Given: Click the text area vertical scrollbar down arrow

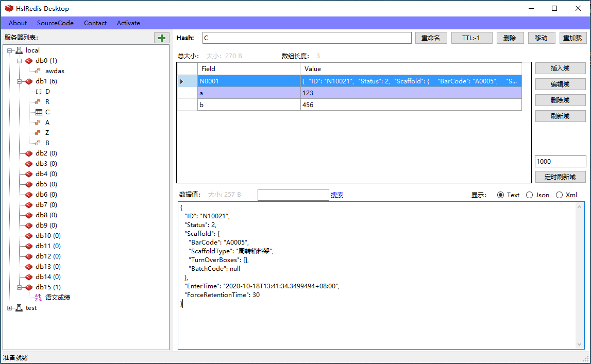Looking at the screenshot, I should (581, 344).
